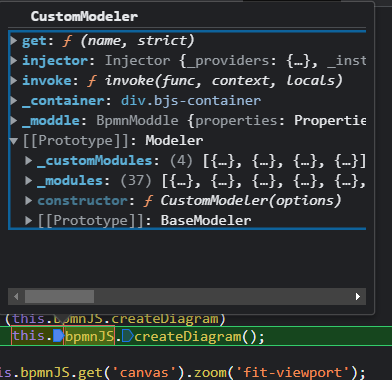Click the step marker before createDiagram()
Viewport: 392px width, 380px height.
(128, 336)
